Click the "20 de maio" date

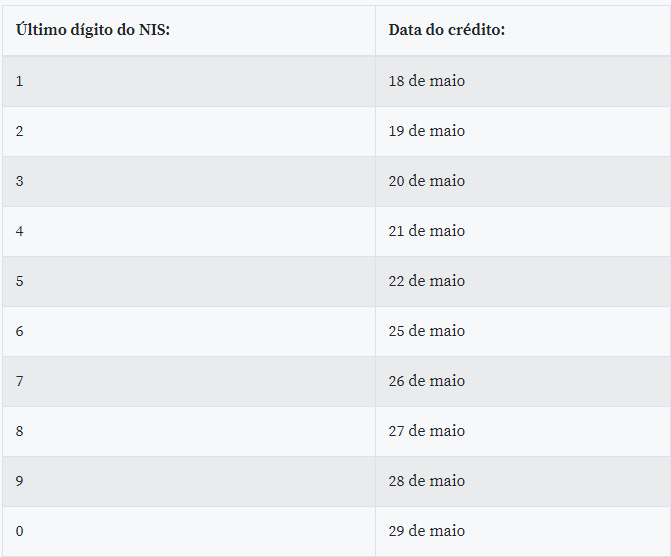coord(426,181)
